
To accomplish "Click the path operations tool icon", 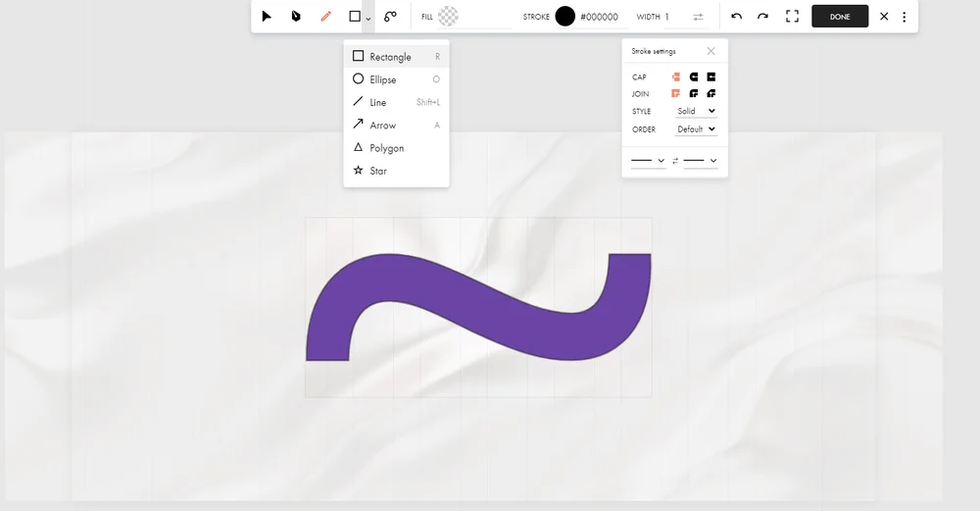I will pyautogui.click(x=390, y=17).
